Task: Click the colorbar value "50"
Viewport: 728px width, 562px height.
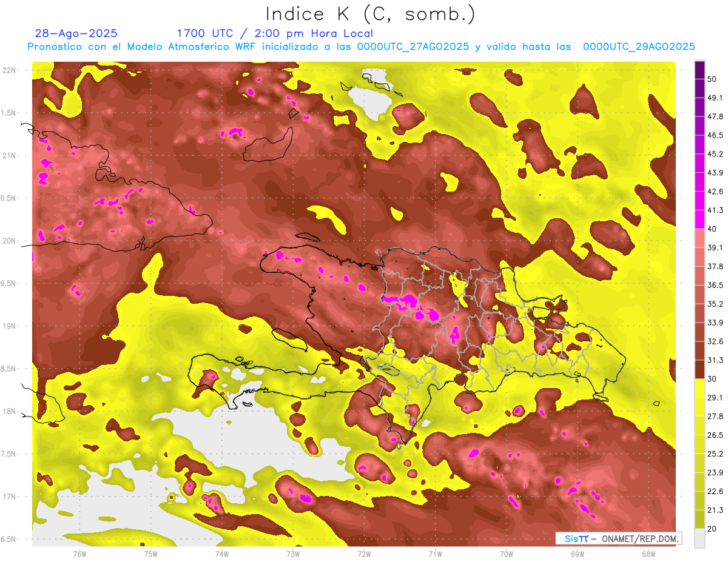Action: click(713, 79)
